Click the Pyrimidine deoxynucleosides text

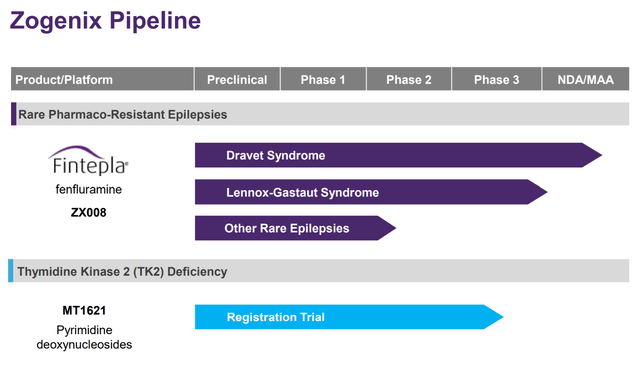(84, 337)
